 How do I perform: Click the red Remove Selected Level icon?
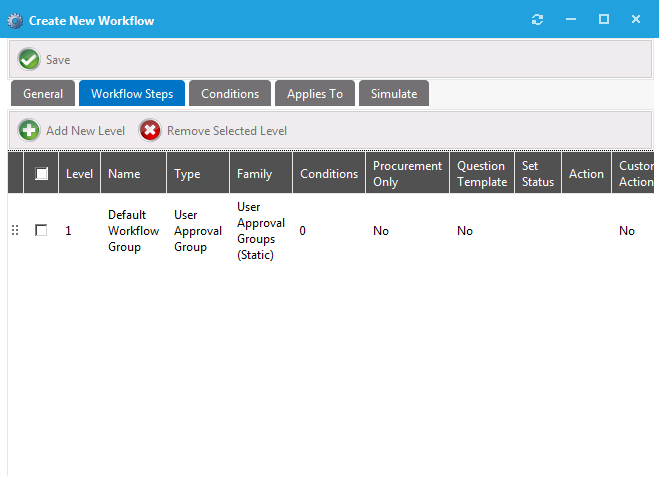[x=150, y=130]
